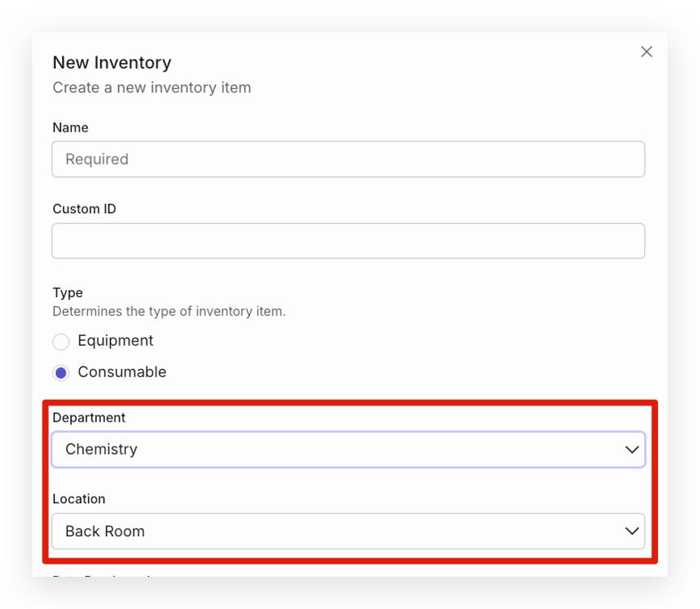This screenshot has height=609, width=700.
Task: Click the Required placeholder in Name field
Action: pos(97,159)
